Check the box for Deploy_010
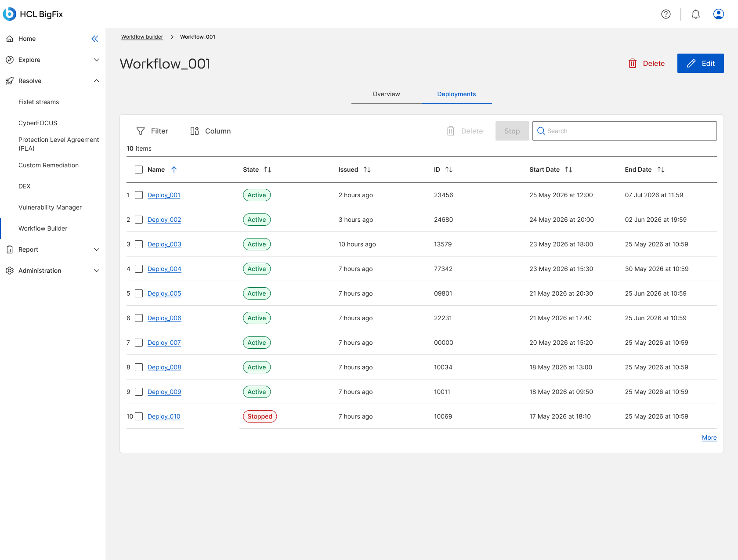738x560 pixels. point(139,416)
